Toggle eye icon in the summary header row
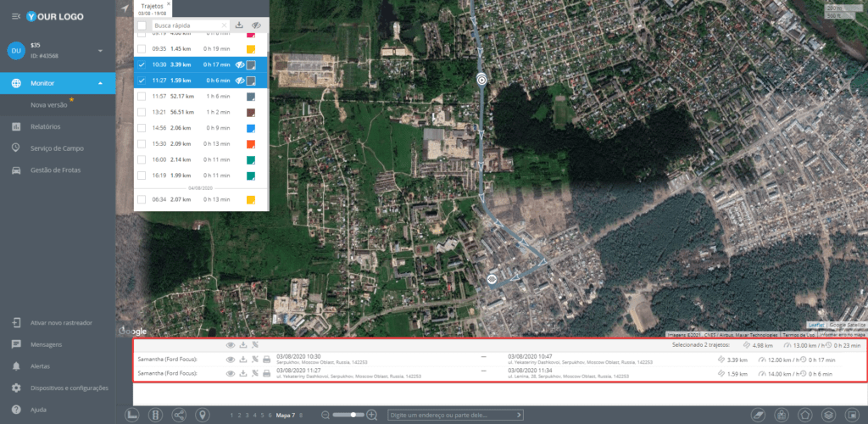This screenshot has width=868, height=424. point(231,345)
